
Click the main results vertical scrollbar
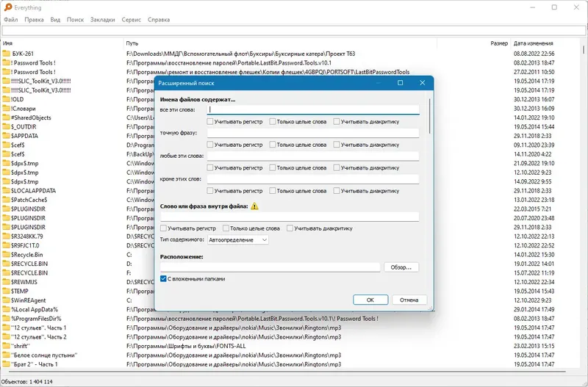pos(584,50)
